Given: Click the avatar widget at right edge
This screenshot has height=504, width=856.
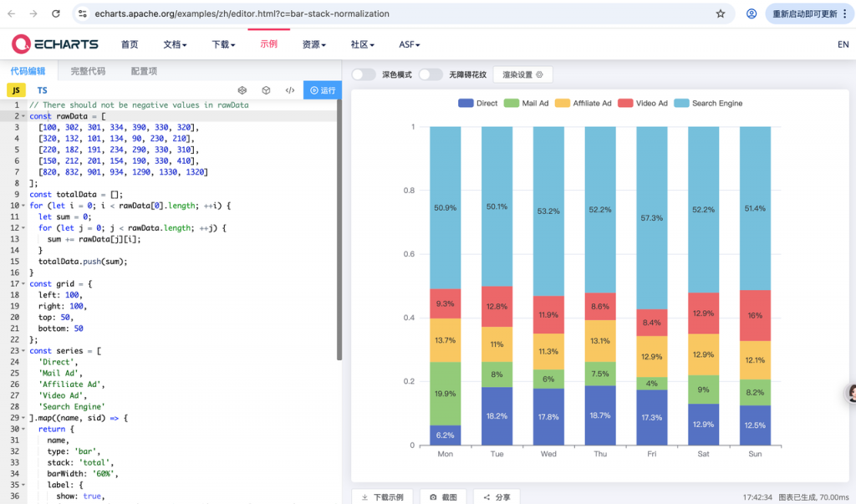Looking at the screenshot, I should click(850, 393).
